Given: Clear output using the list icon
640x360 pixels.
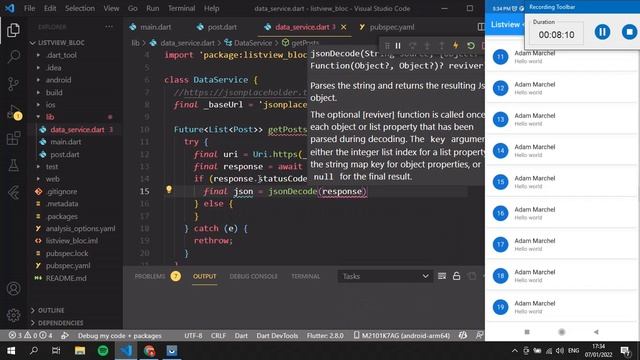Looking at the screenshot, I should 442,276.
